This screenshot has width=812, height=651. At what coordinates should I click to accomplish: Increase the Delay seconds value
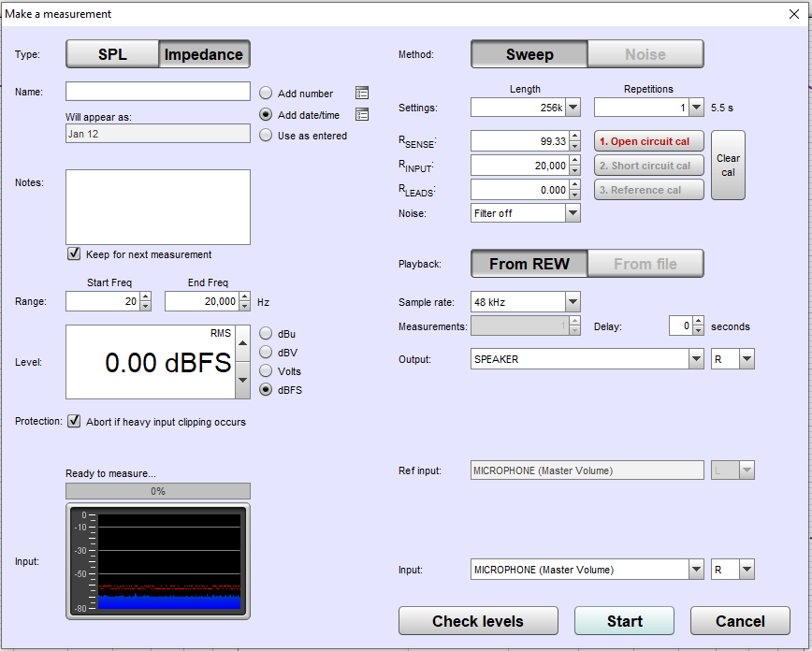[x=699, y=322]
